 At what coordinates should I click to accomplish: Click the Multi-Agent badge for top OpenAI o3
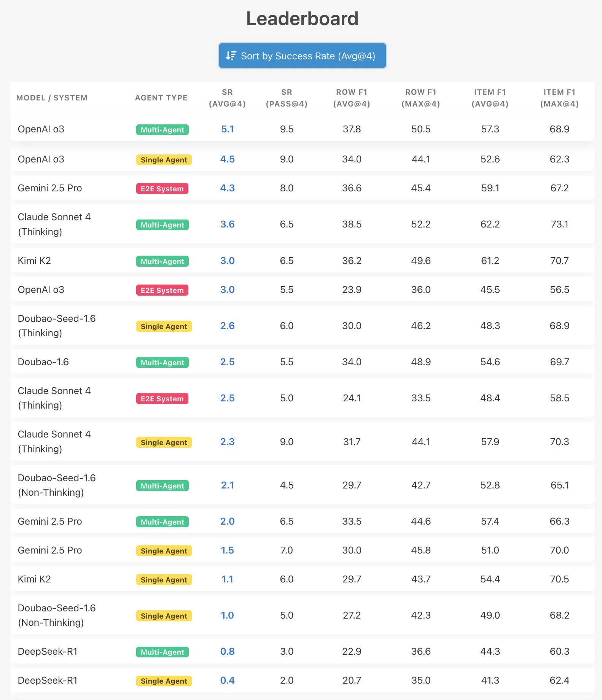pos(162,130)
